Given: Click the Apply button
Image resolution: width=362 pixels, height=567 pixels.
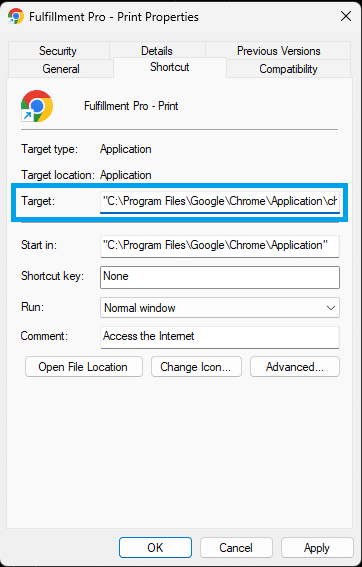Looking at the screenshot, I should click(x=317, y=547).
